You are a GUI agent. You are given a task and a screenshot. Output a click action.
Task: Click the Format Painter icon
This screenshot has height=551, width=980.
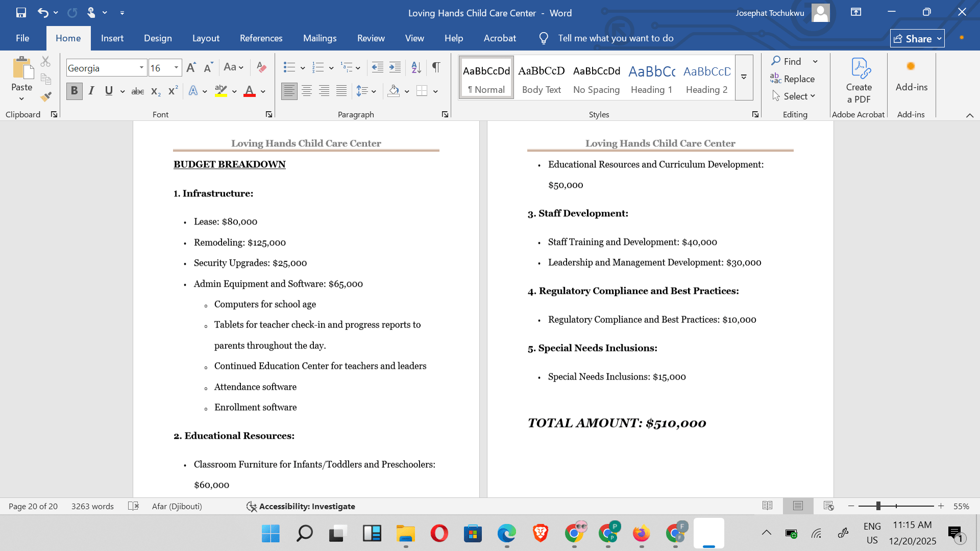pyautogui.click(x=46, y=96)
